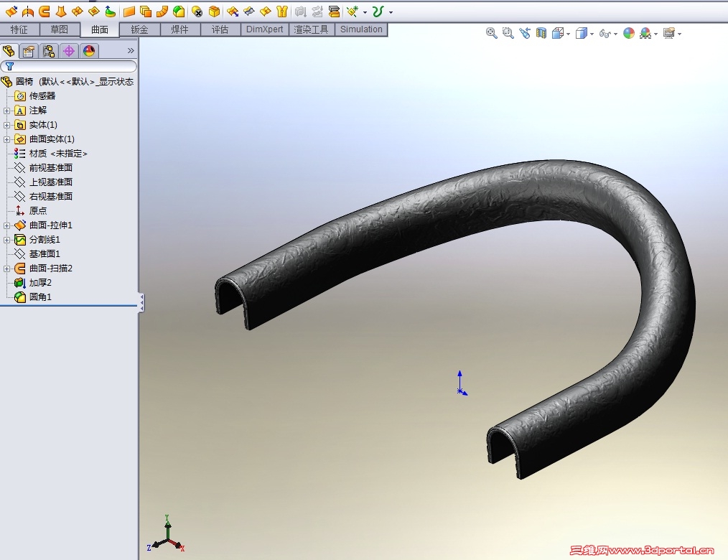This screenshot has height=560, width=728.
Task: Click Zoom to Area icon
Action: tap(508, 33)
